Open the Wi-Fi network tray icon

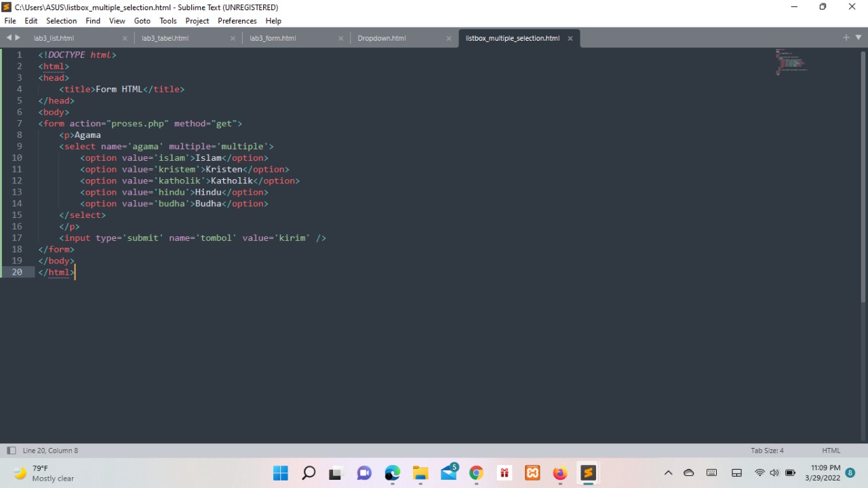point(759,473)
